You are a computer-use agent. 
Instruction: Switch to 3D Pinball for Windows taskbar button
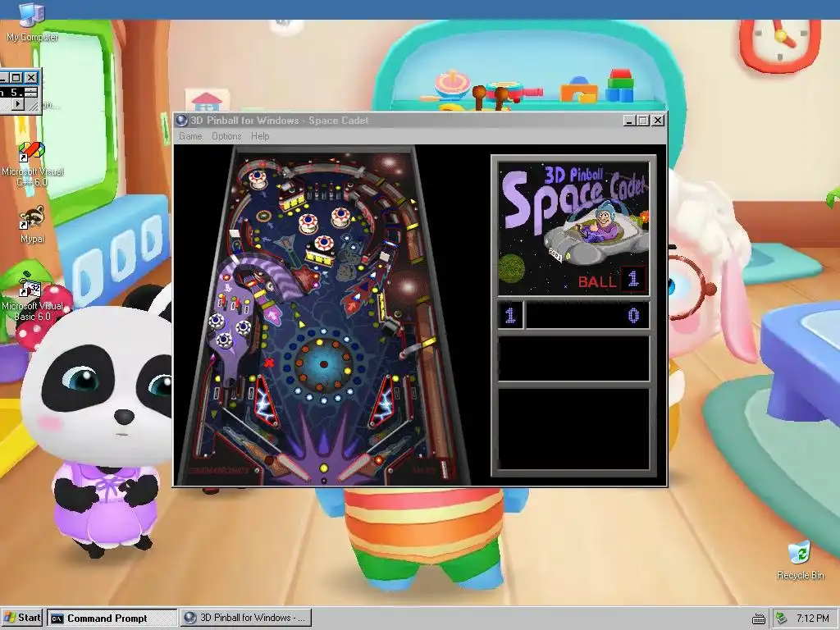(x=245, y=619)
